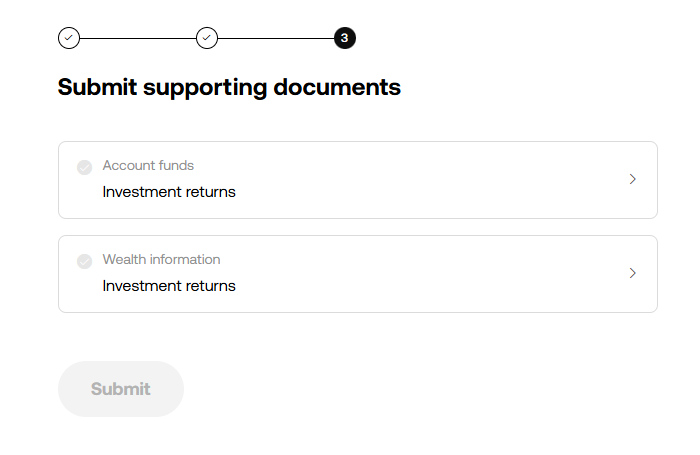The image size is (700, 455).
Task: Click the second completed step checkmark circle
Action: (207, 38)
